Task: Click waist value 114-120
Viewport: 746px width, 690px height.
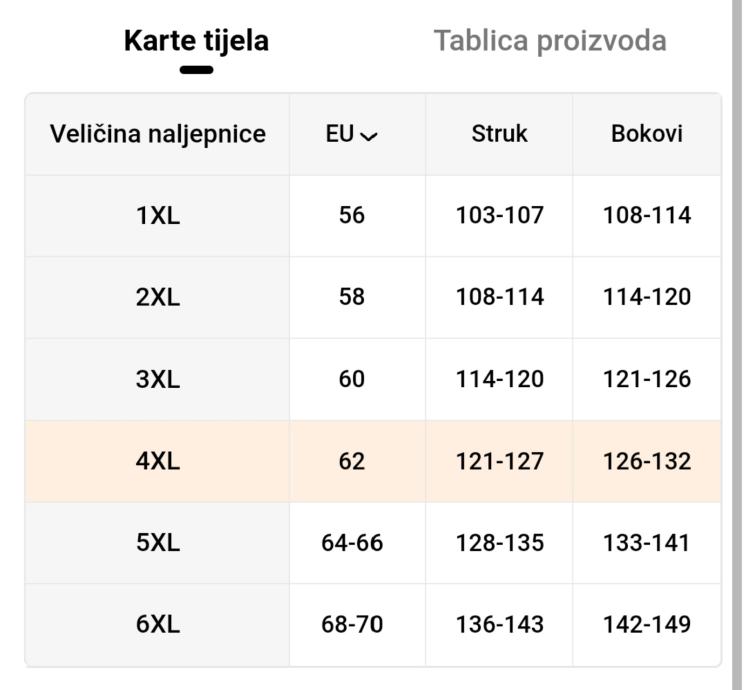Action: (x=499, y=379)
